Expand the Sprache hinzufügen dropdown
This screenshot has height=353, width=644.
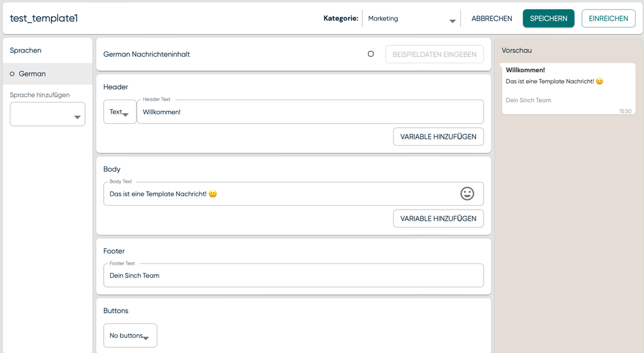(x=48, y=114)
